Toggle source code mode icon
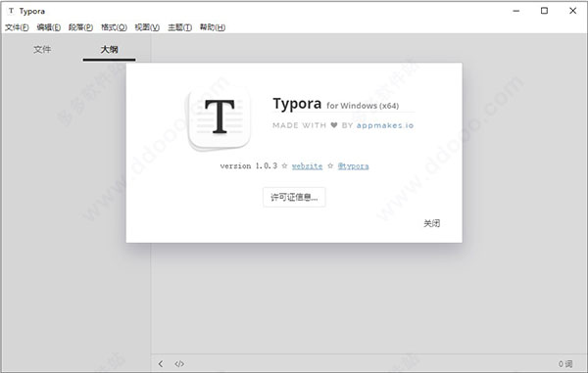Screen dimensions: 588x373 click(179, 363)
